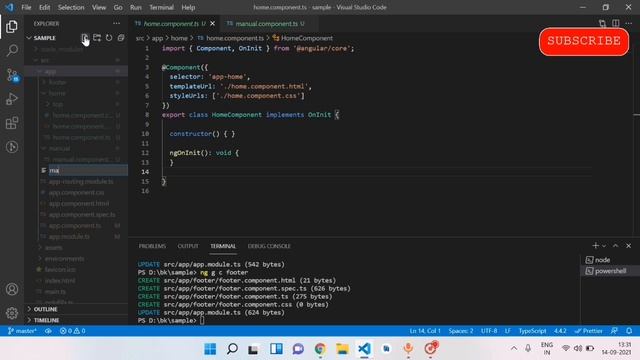The width and height of the screenshot is (640, 360).
Task: Refresh the Explorer file tree
Action: click(109, 38)
